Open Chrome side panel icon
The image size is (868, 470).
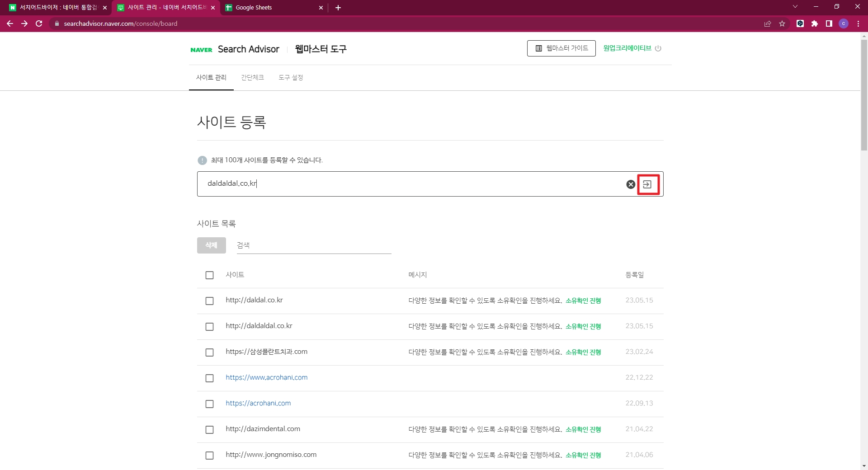tap(829, 23)
